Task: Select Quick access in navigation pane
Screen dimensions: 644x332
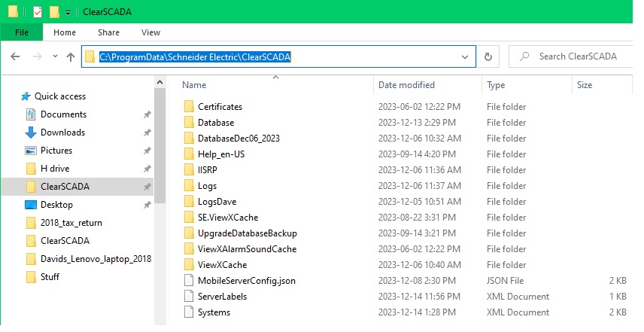Action: pyautogui.click(x=60, y=96)
